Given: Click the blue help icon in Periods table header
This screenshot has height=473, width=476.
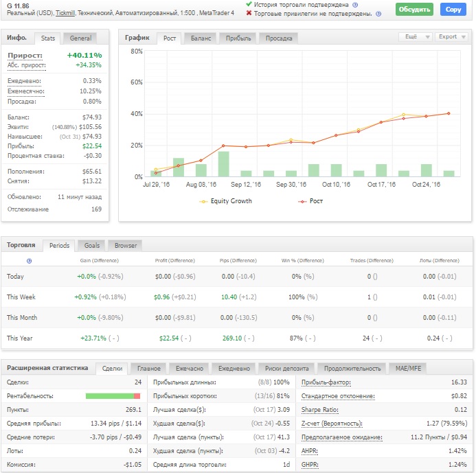Looking at the screenshot, I should coord(29,261).
